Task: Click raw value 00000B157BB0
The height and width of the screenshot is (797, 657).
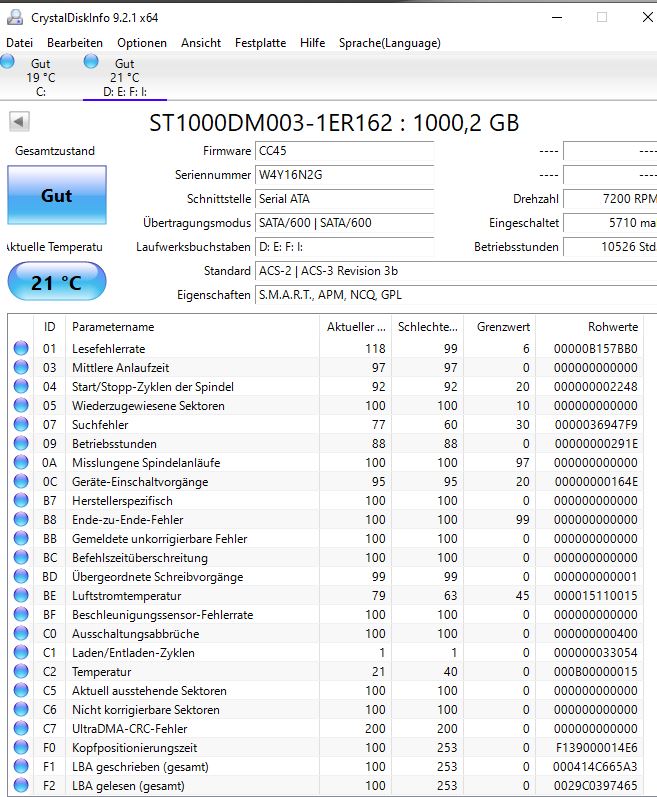Action: (x=596, y=349)
